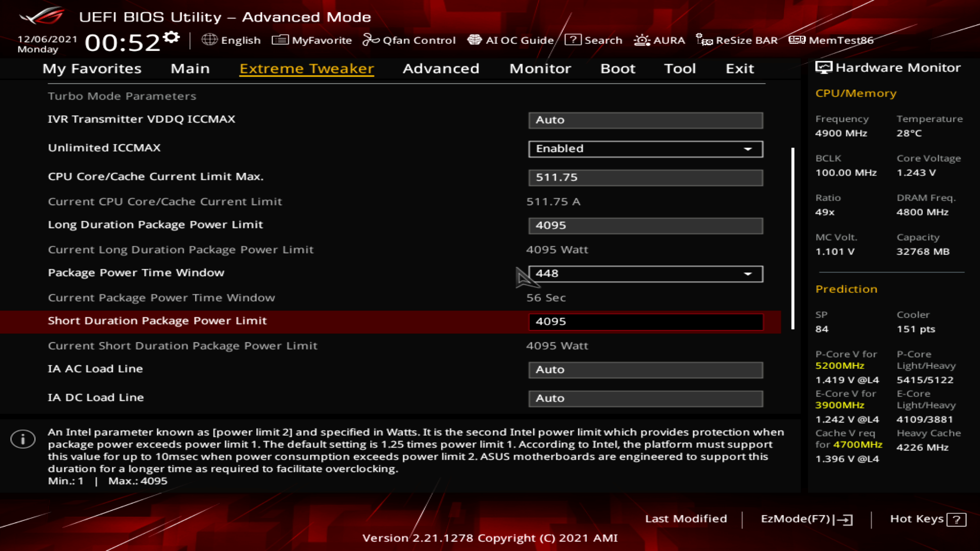Click the globe language icon

[x=209, y=40]
